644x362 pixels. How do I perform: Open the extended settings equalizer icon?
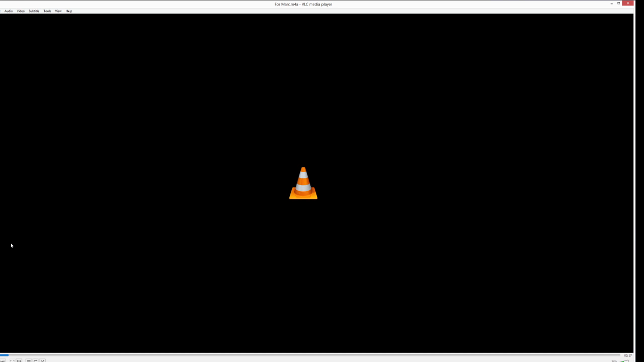coord(19,361)
